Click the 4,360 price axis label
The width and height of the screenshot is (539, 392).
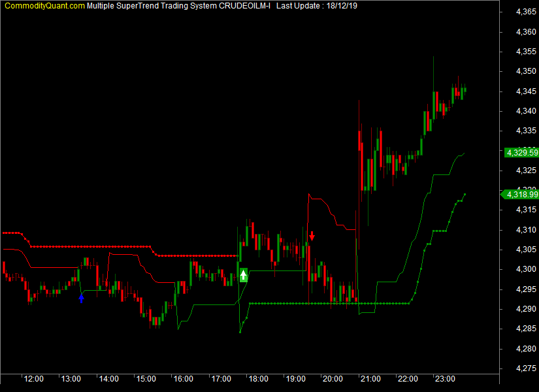pyautogui.click(x=526, y=32)
